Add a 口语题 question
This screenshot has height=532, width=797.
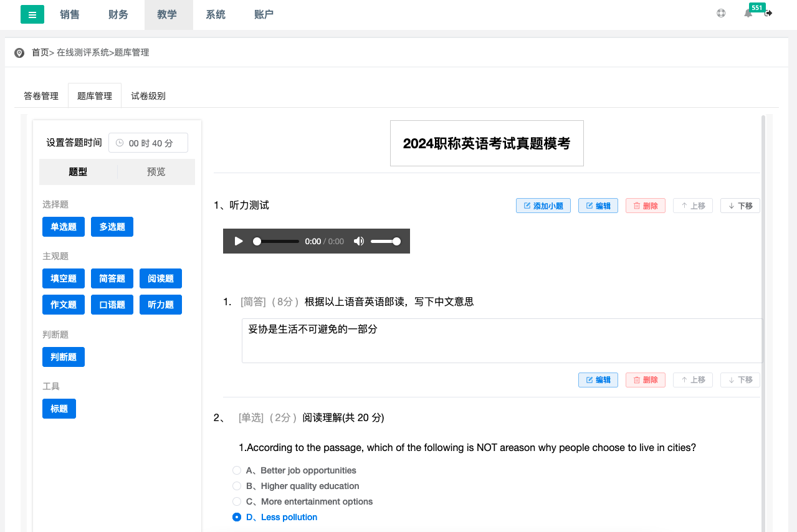[x=112, y=305]
